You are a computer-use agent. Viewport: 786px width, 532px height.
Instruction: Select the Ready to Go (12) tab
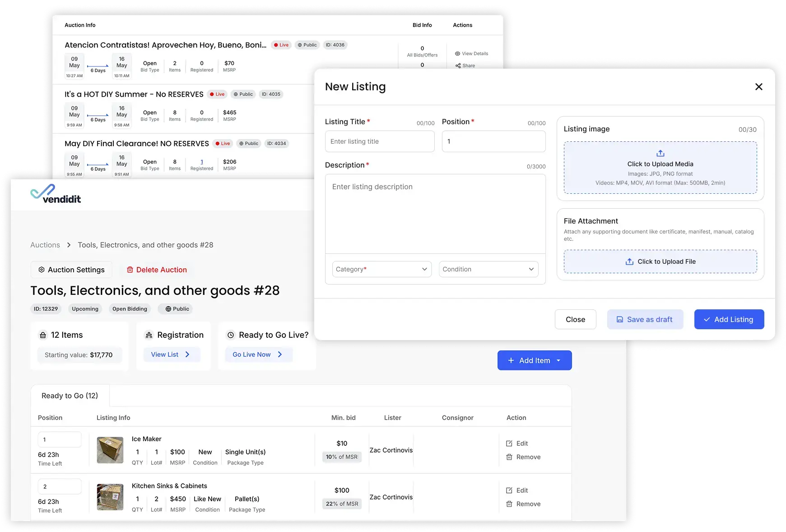tap(70, 396)
